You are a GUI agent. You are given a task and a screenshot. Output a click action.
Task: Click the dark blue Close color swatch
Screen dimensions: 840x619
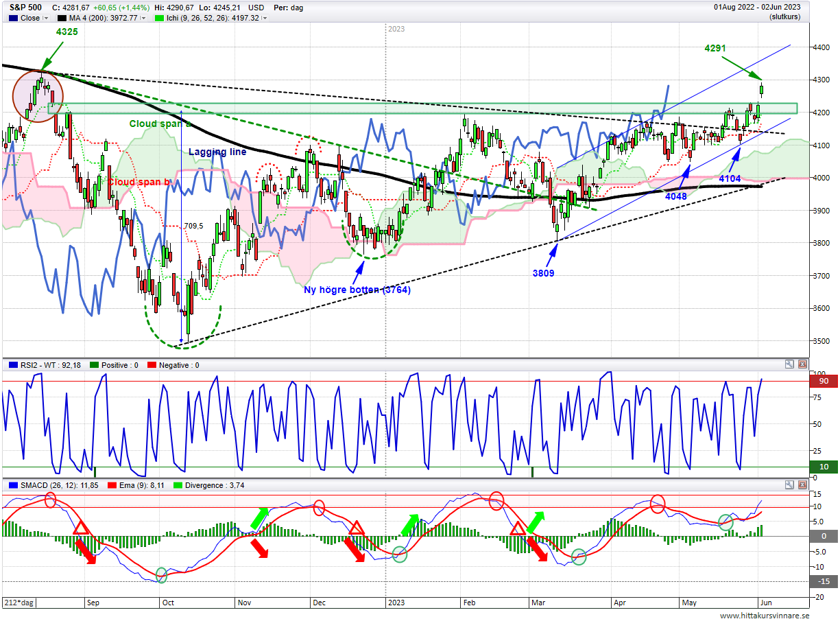[x=12, y=19]
